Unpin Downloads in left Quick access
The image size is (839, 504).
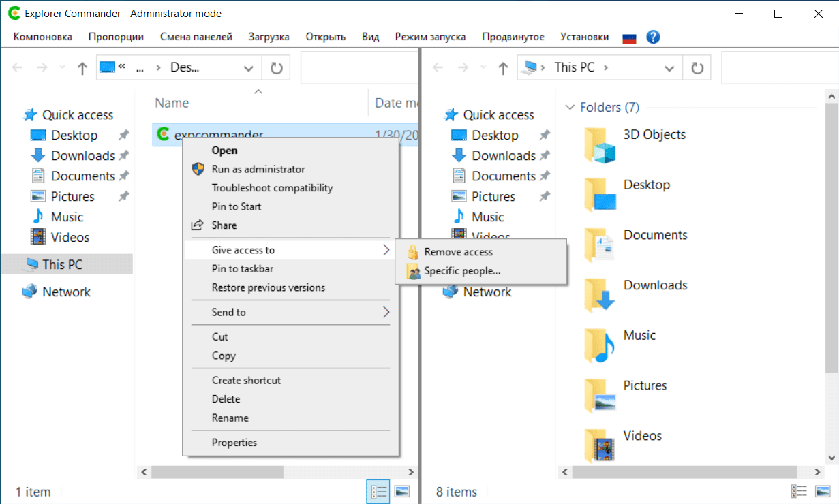[x=123, y=156]
